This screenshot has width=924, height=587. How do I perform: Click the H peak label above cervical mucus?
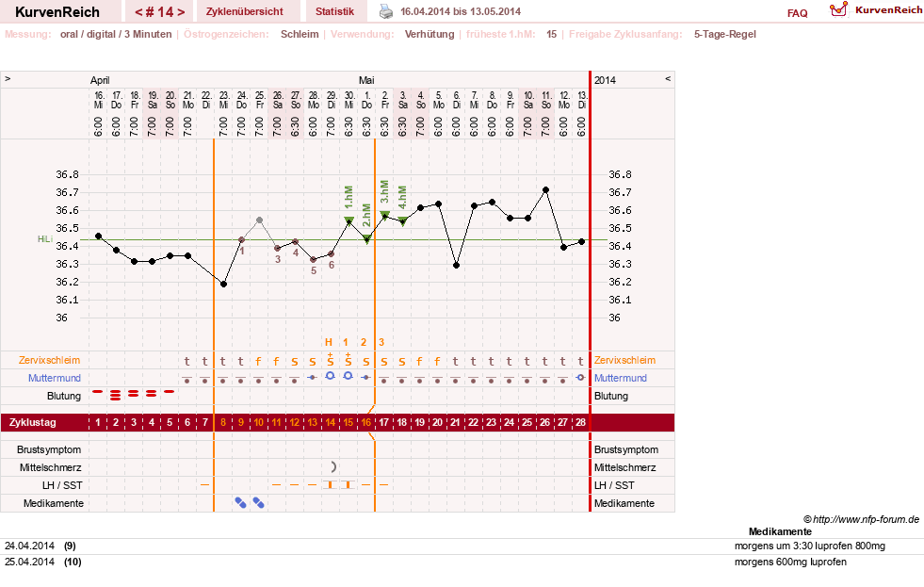pos(329,342)
